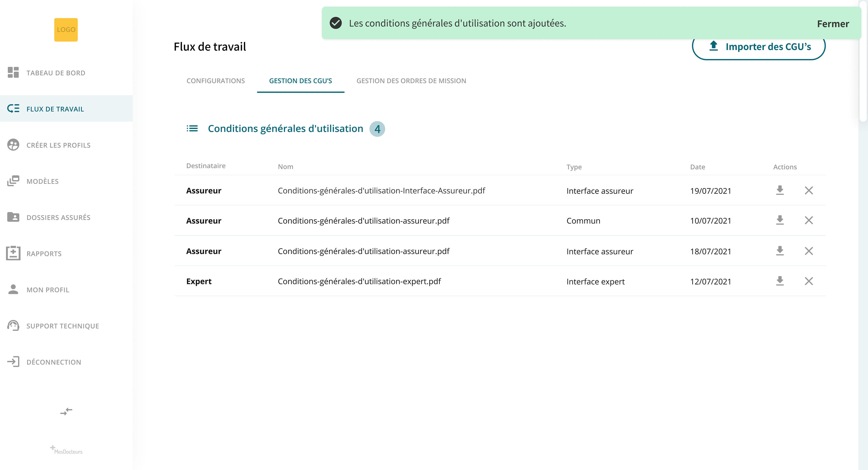Click the Déconnection logout icon

[13, 362]
